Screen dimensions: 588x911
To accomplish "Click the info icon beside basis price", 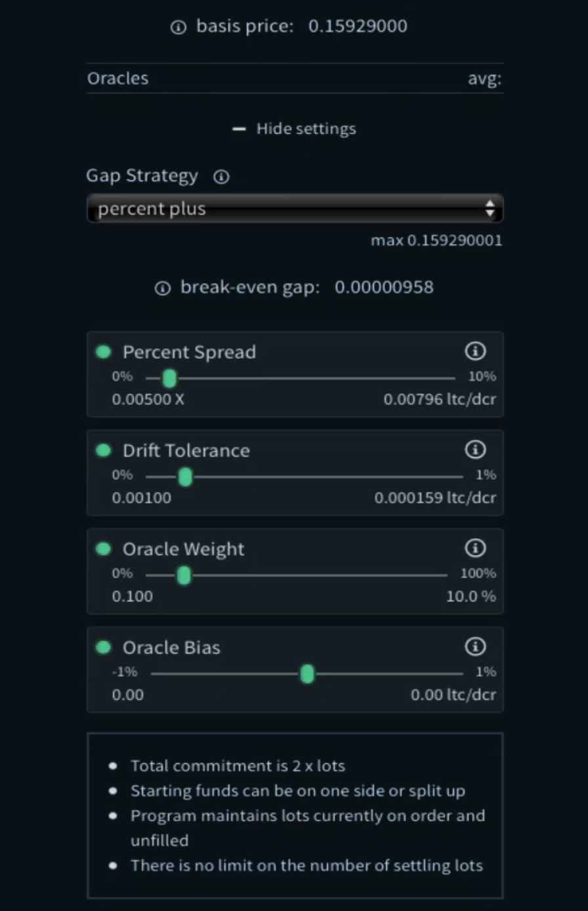I will (178, 27).
